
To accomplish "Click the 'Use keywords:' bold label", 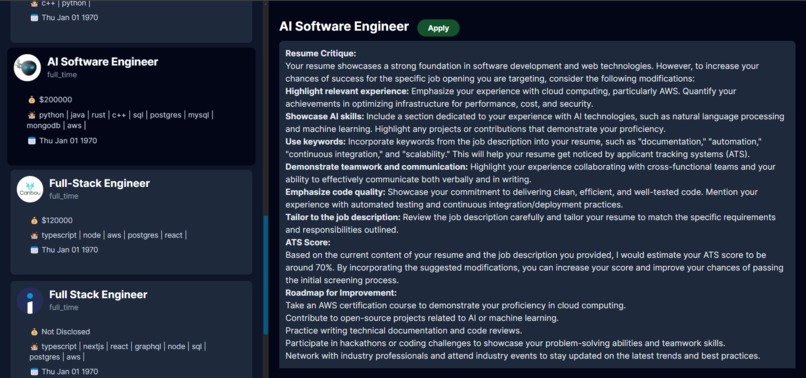I will point(316,141).
